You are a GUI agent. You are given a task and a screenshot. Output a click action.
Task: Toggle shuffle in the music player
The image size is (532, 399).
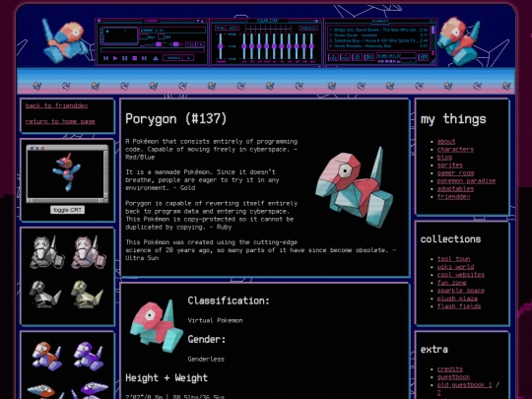(173, 58)
